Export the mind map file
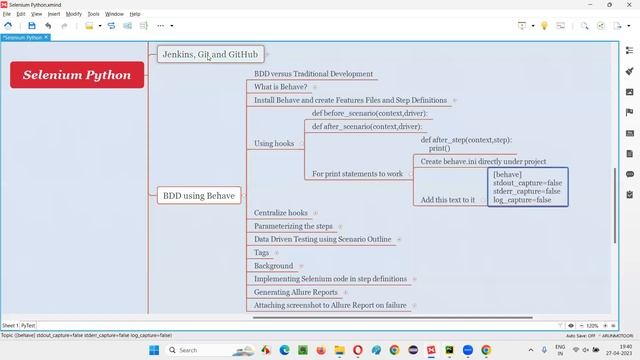640x360 pixels. [618, 26]
